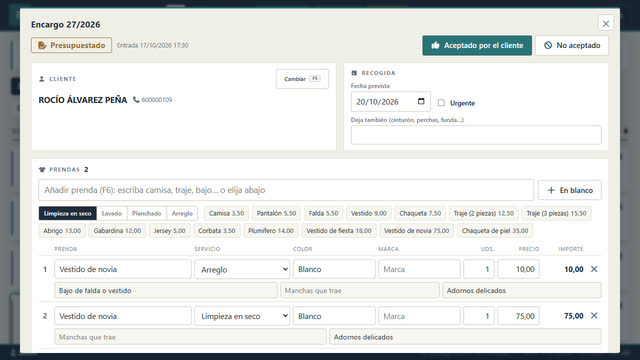Switch to the Lavado tab

[x=112, y=213]
